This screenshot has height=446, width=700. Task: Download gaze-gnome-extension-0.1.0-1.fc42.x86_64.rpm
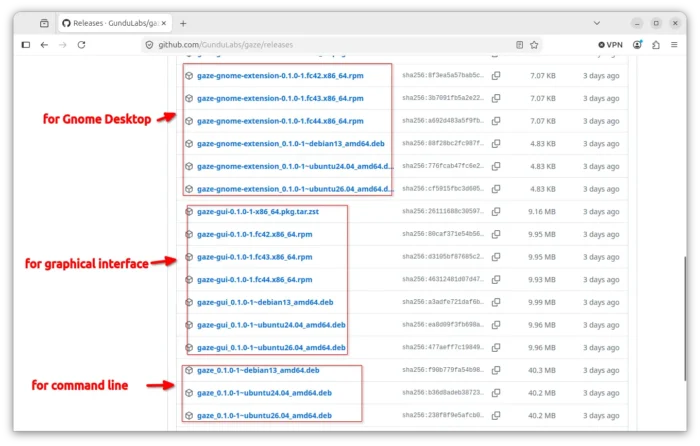pos(280,75)
